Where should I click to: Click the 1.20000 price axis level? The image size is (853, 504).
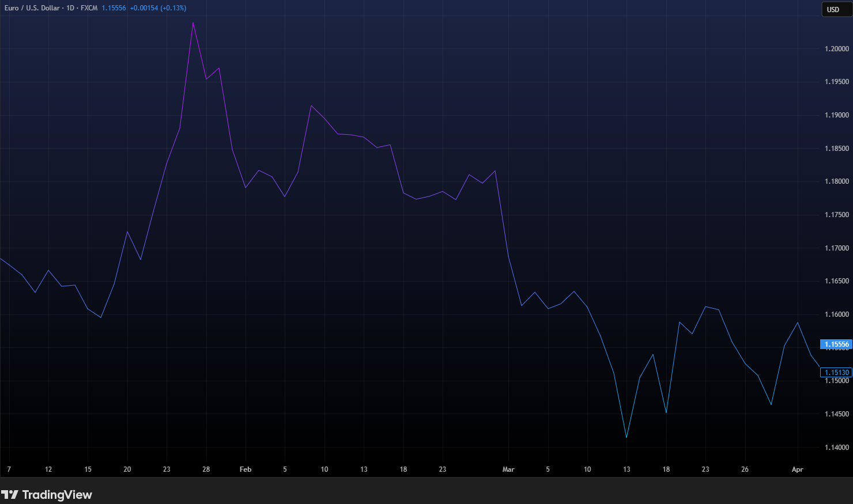pyautogui.click(x=836, y=49)
